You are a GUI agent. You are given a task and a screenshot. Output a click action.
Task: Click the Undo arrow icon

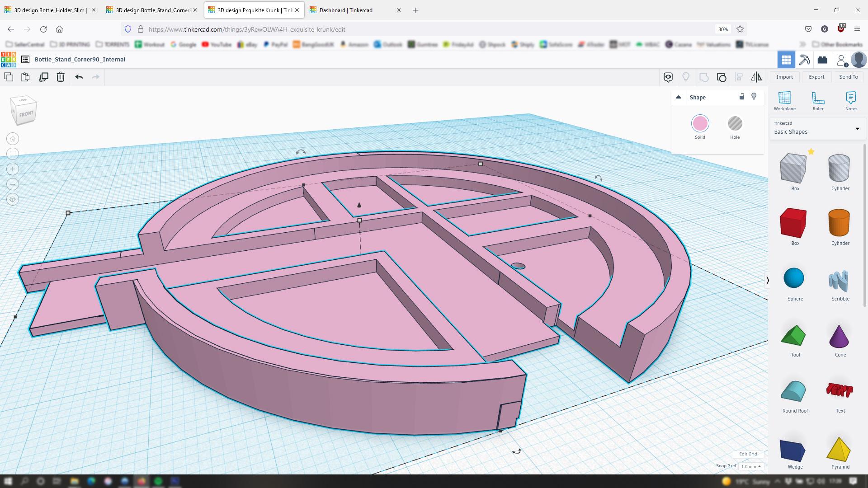pos(79,77)
